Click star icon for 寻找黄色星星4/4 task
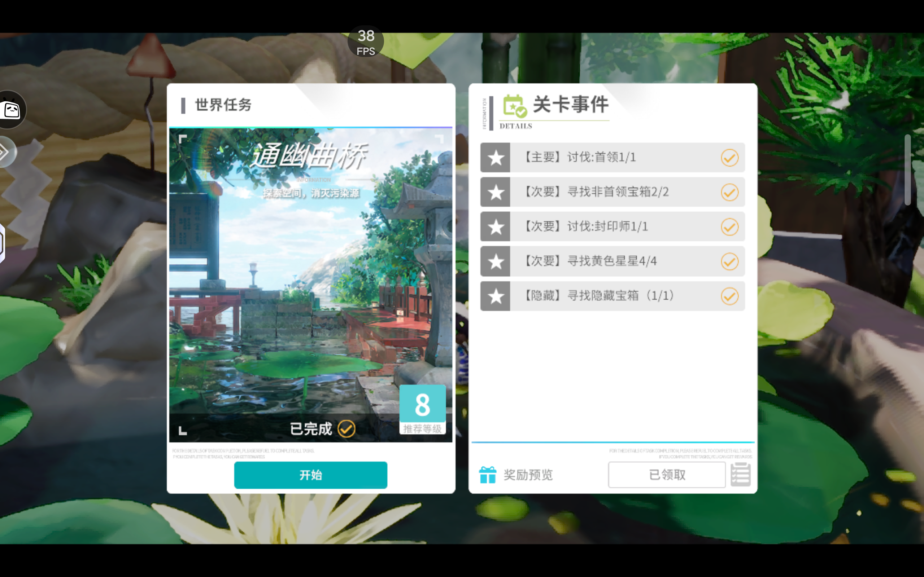 [x=496, y=262]
